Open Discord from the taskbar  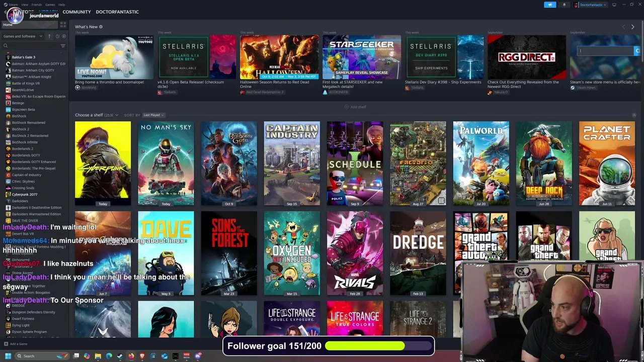coord(198,356)
